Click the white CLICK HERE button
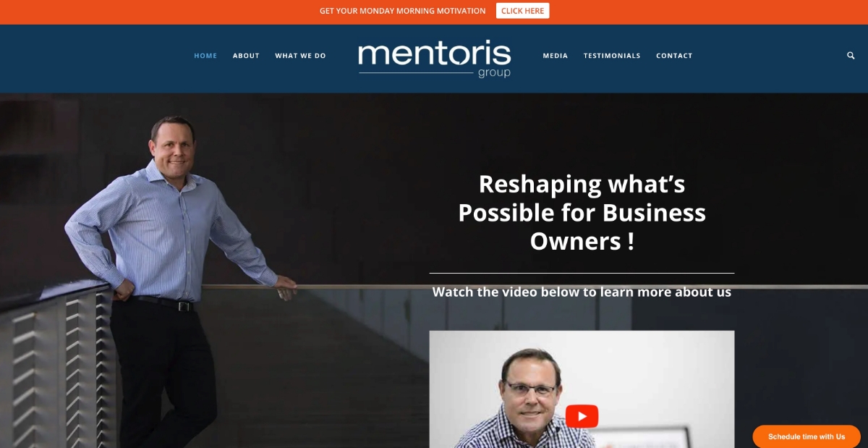 point(522,11)
